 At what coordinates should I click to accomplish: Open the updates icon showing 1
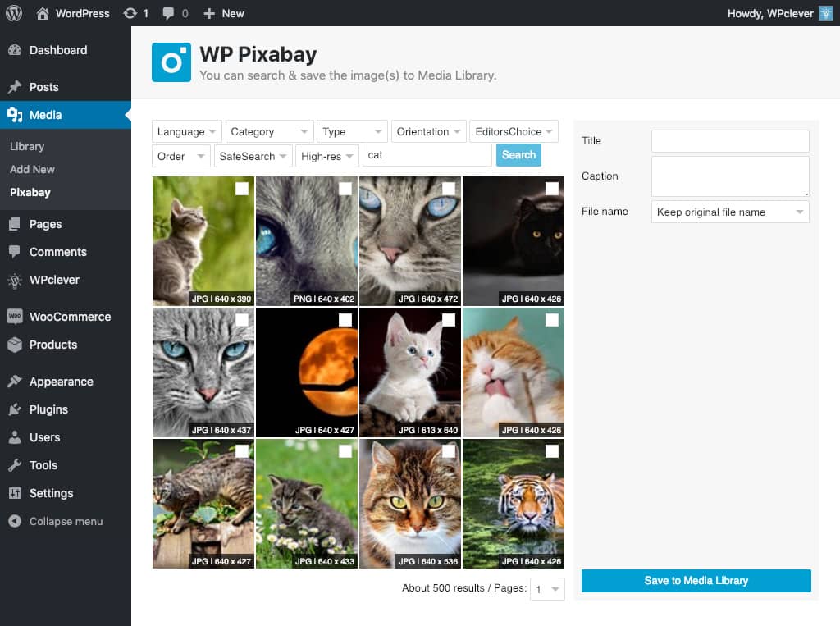tap(130, 13)
